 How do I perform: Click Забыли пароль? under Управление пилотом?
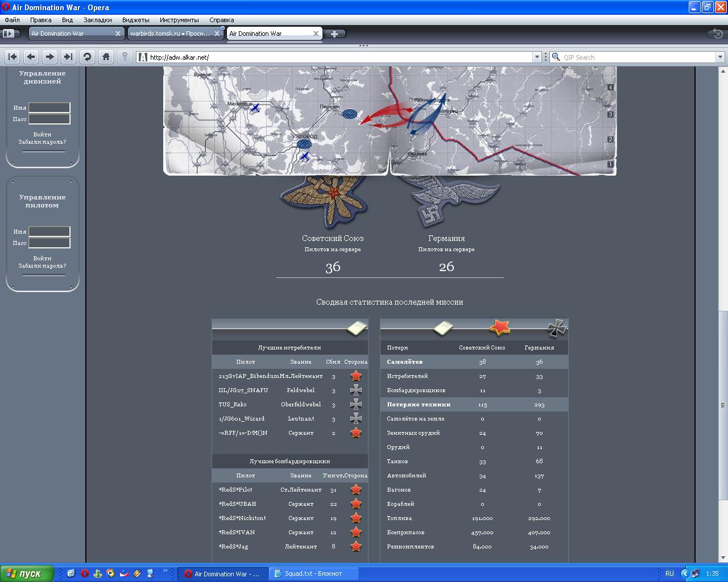42,265
